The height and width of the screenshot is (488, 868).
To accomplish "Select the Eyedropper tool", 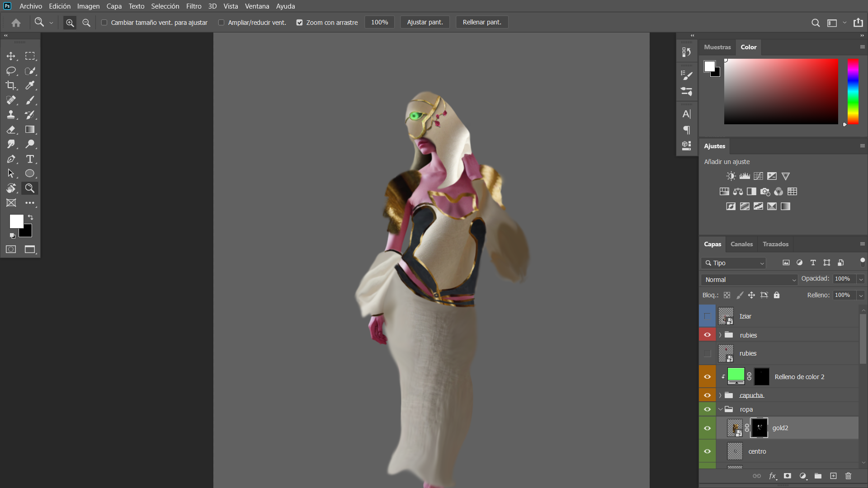I will point(30,85).
